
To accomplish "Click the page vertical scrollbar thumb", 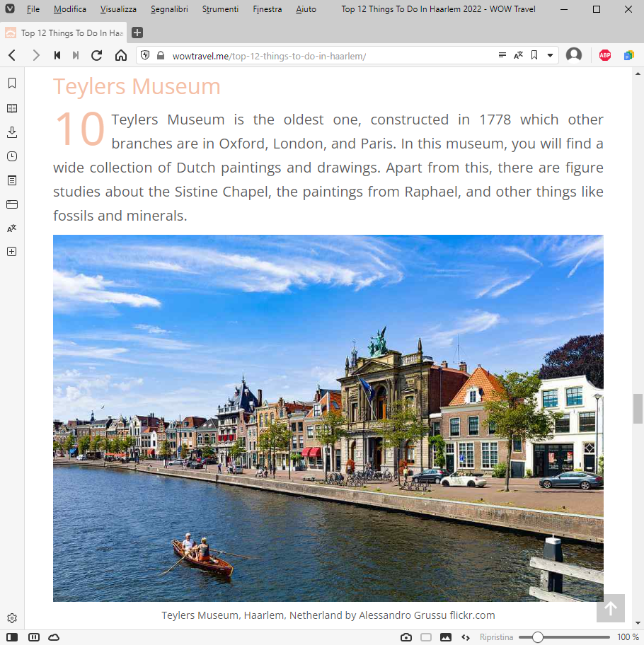I will pyautogui.click(x=638, y=409).
